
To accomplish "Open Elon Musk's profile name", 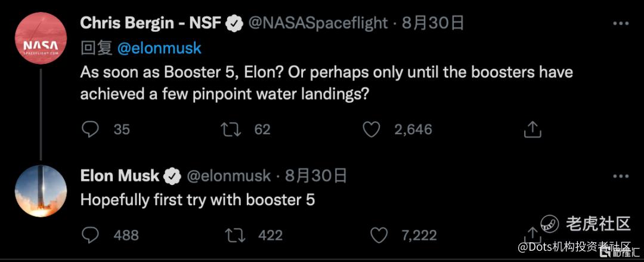I will [x=120, y=176].
